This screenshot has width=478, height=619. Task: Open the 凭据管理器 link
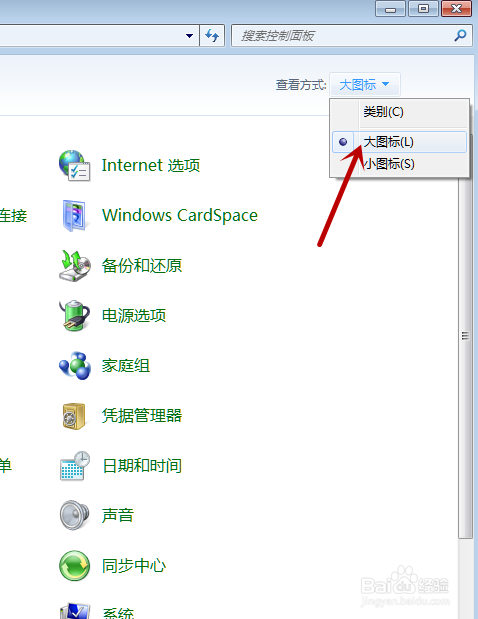142,416
